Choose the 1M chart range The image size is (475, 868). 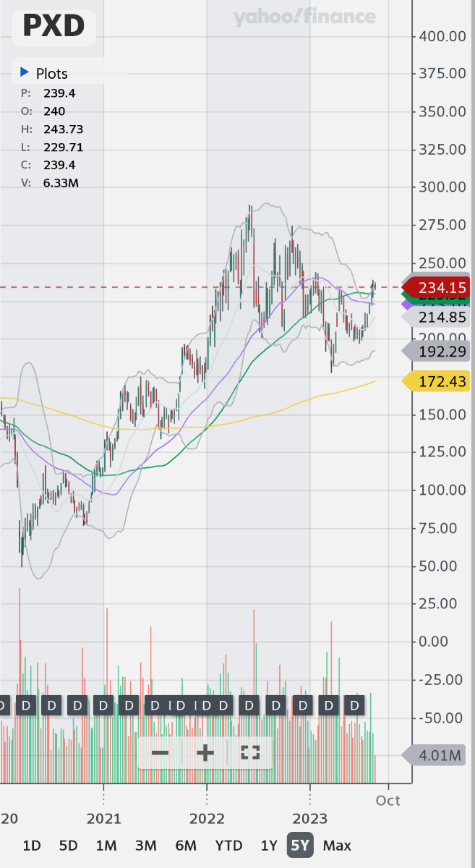tap(106, 846)
